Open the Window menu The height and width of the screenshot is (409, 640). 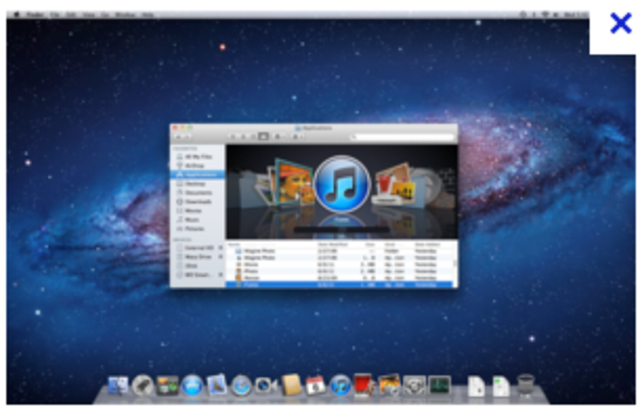tap(125, 15)
